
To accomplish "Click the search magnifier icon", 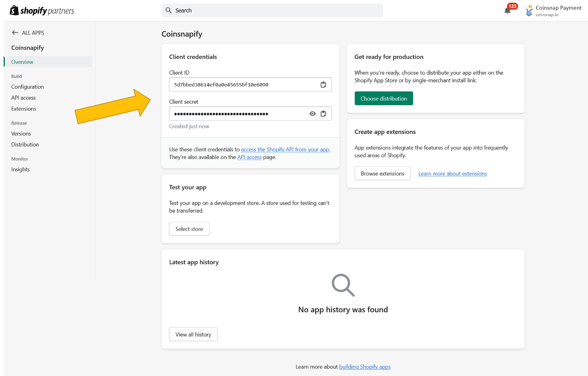I will [x=169, y=10].
